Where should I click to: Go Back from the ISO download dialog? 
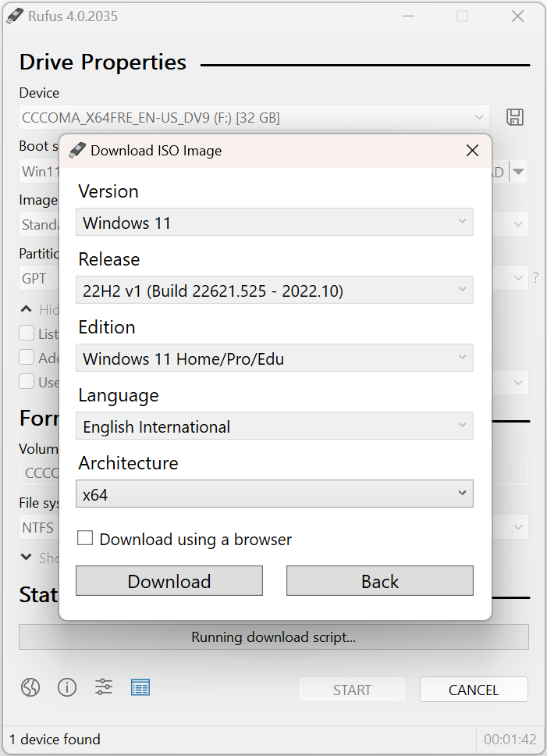pyautogui.click(x=379, y=581)
